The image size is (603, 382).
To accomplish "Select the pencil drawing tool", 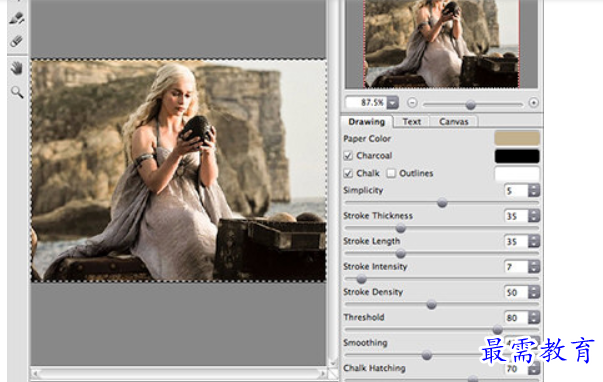I will tap(17, 18).
